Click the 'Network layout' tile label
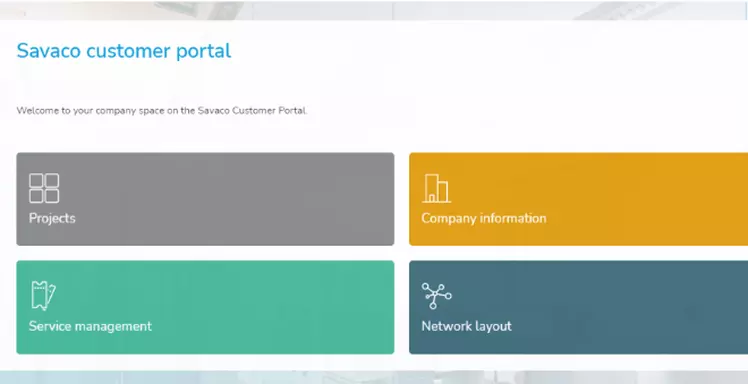 click(467, 326)
